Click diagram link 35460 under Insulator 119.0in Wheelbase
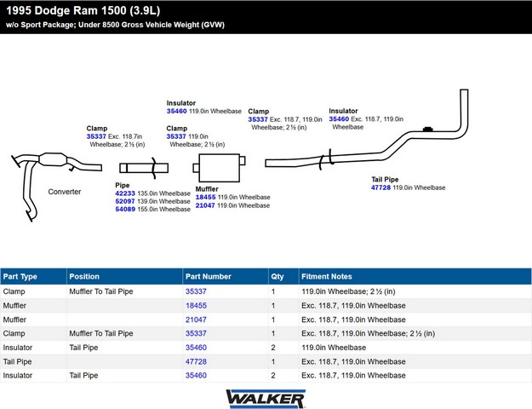This screenshot has width=532, height=409. pos(176,111)
